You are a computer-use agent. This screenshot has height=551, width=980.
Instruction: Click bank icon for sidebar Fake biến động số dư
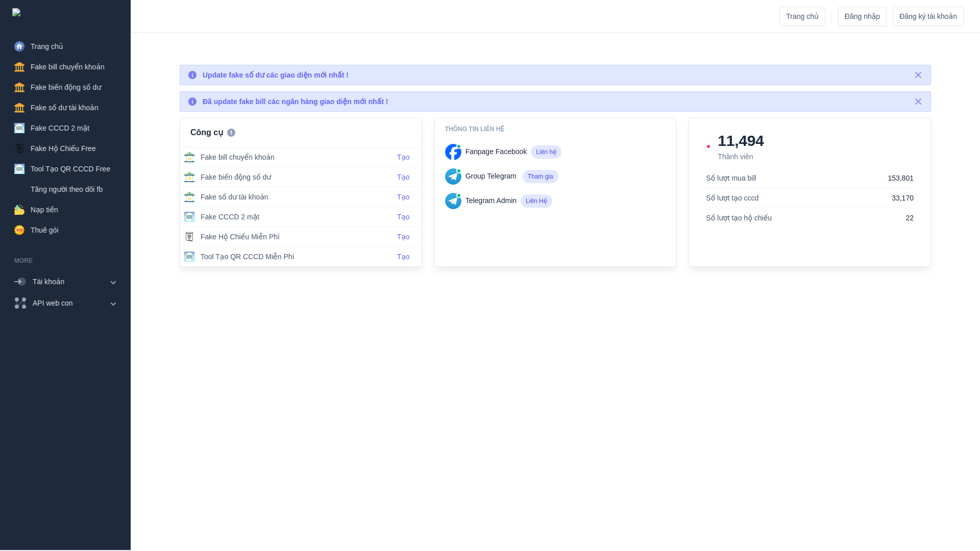point(19,87)
